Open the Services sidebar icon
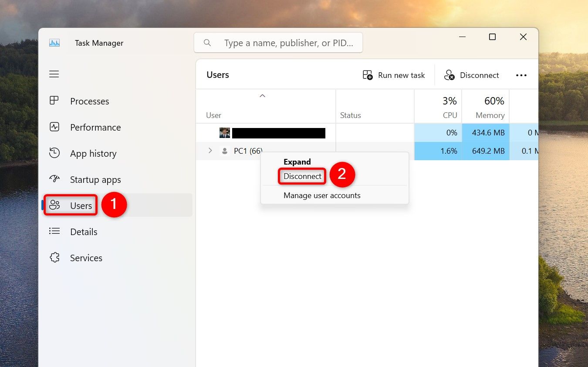Viewport: 588px width, 367px height. 54,257
